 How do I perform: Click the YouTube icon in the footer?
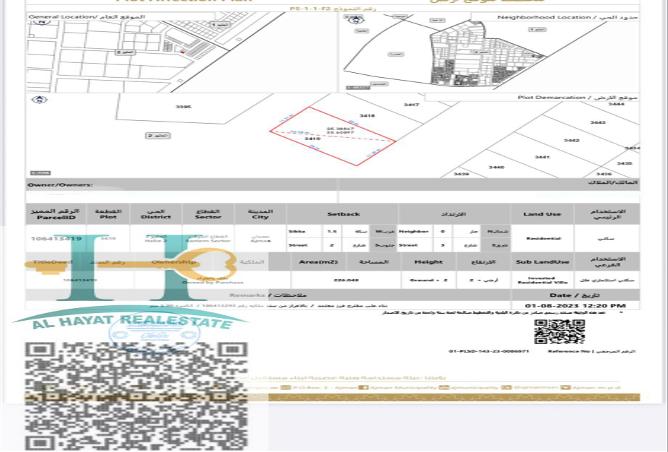[x=565, y=388]
